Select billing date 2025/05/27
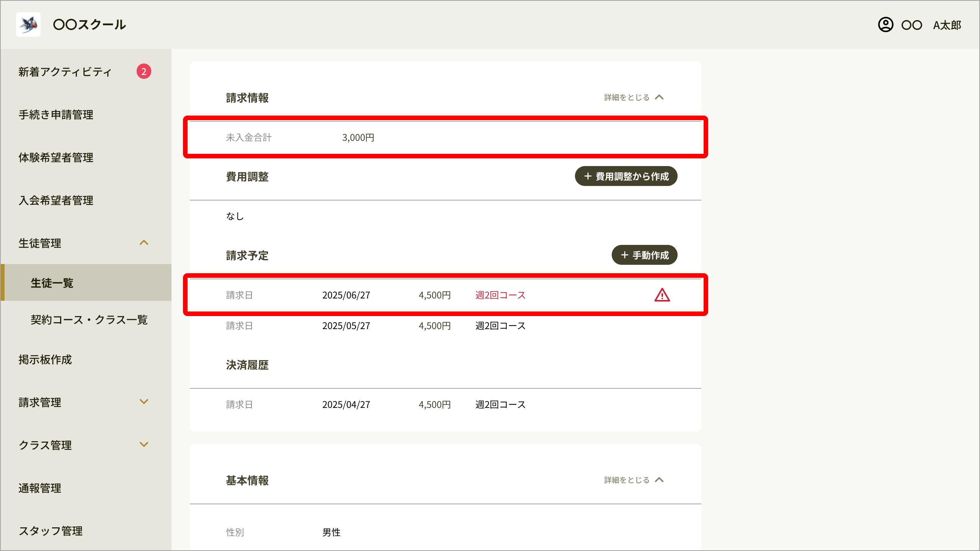This screenshot has width=980, height=551. [x=346, y=326]
